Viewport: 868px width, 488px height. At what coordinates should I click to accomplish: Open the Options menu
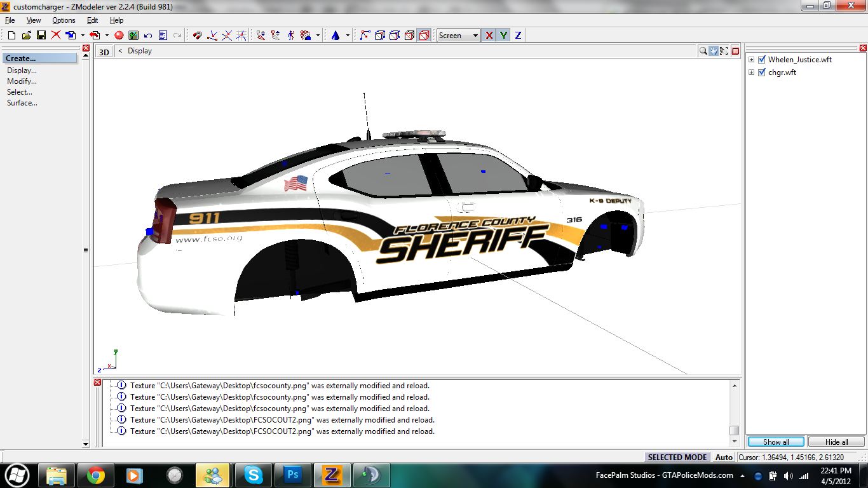pos(64,20)
